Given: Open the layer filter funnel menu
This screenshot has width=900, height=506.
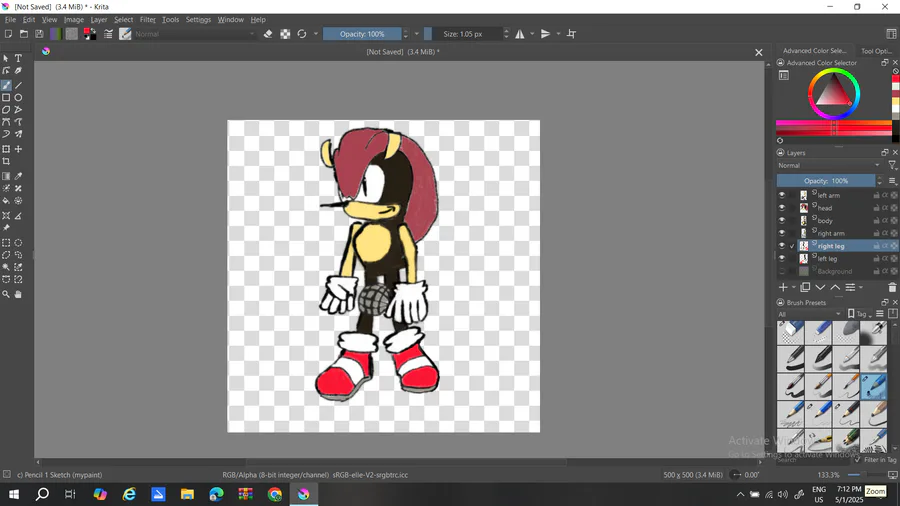Looking at the screenshot, I should coord(892,165).
